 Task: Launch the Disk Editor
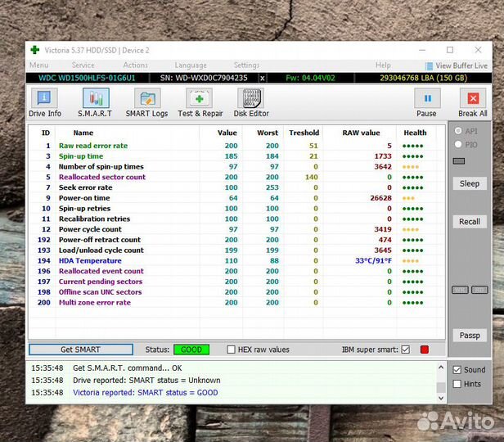tap(251, 103)
